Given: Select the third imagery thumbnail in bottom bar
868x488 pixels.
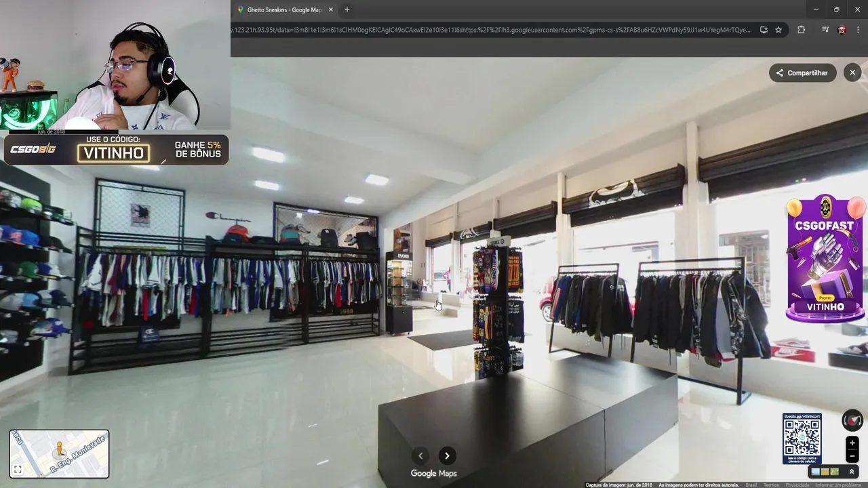Looking at the screenshot, I should pos(834,472).
